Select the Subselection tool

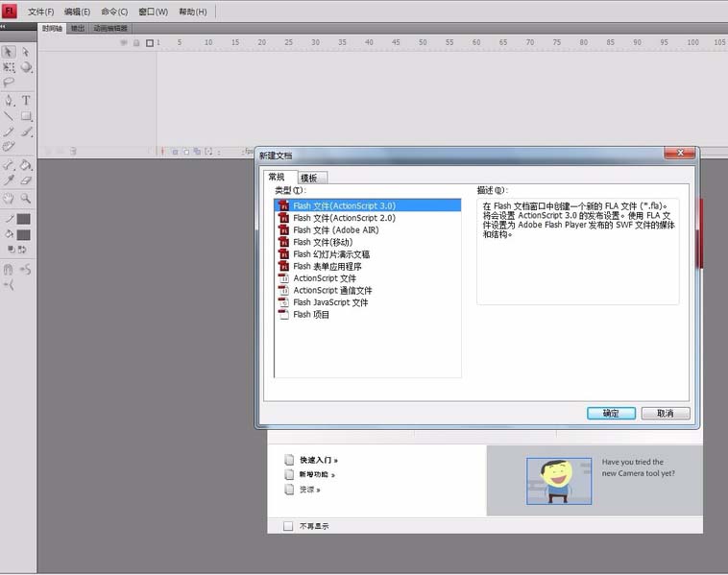click(26, 52)
